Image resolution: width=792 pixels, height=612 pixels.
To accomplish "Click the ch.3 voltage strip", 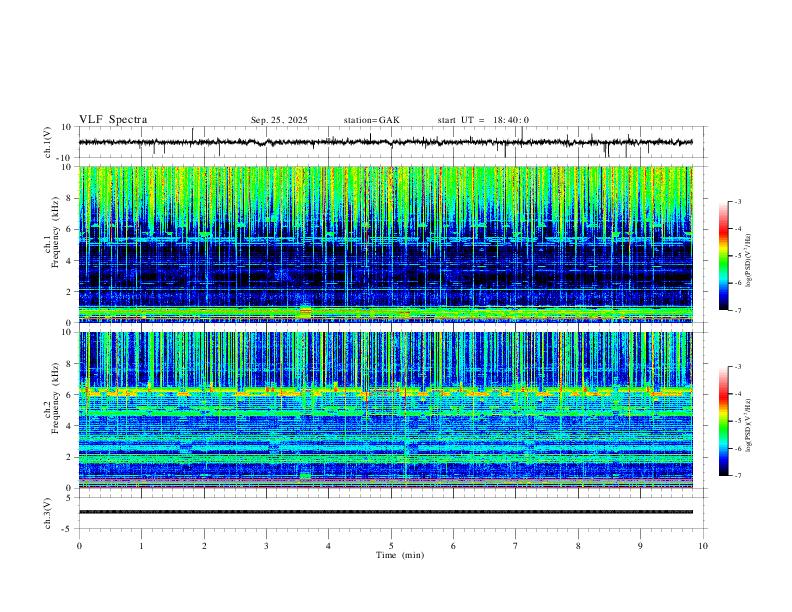I will click(x=386, y=512).
